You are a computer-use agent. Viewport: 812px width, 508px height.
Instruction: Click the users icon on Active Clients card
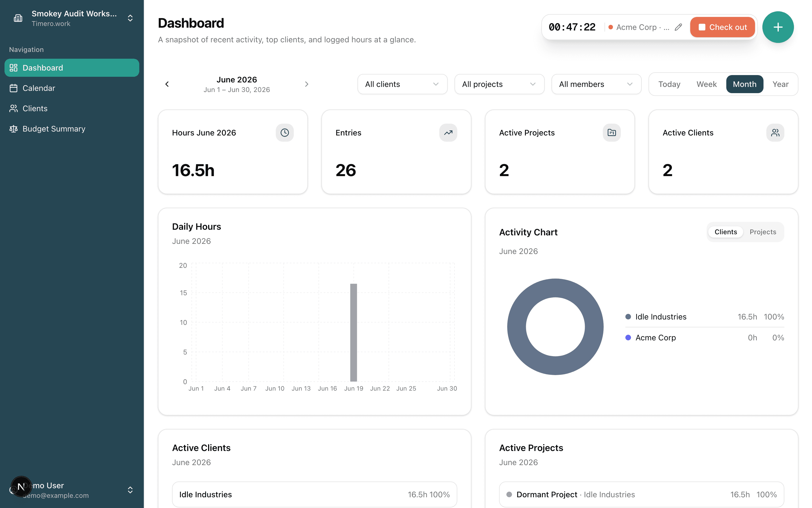click(775, 133)
